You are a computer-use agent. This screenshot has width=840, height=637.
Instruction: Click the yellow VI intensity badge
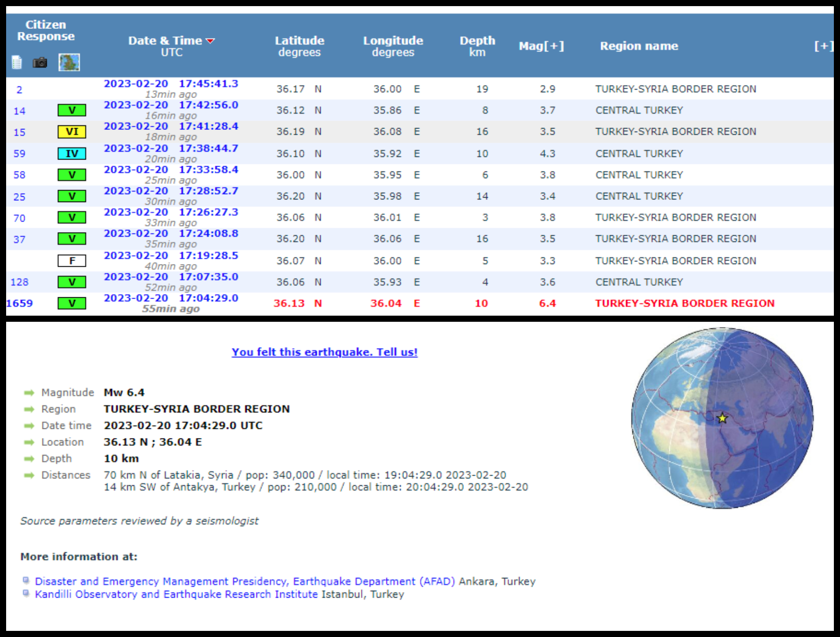pyautogui.click(x=72, y=132)
